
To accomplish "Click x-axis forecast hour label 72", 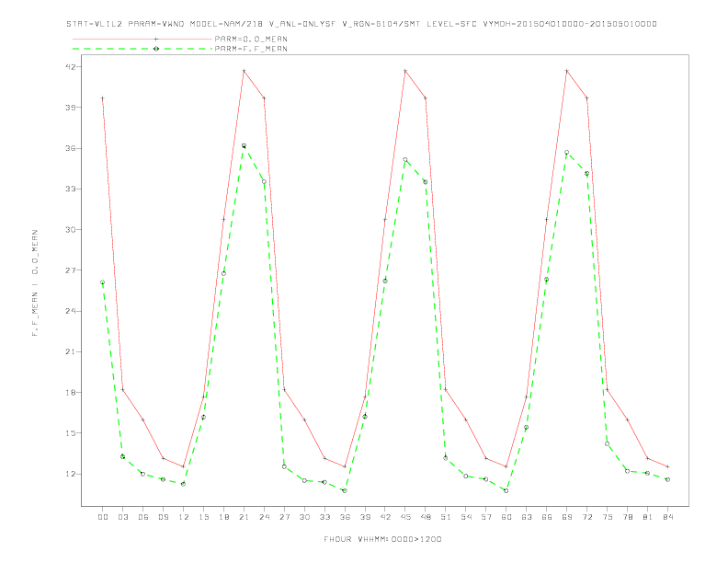I will [x=587, y=517].
